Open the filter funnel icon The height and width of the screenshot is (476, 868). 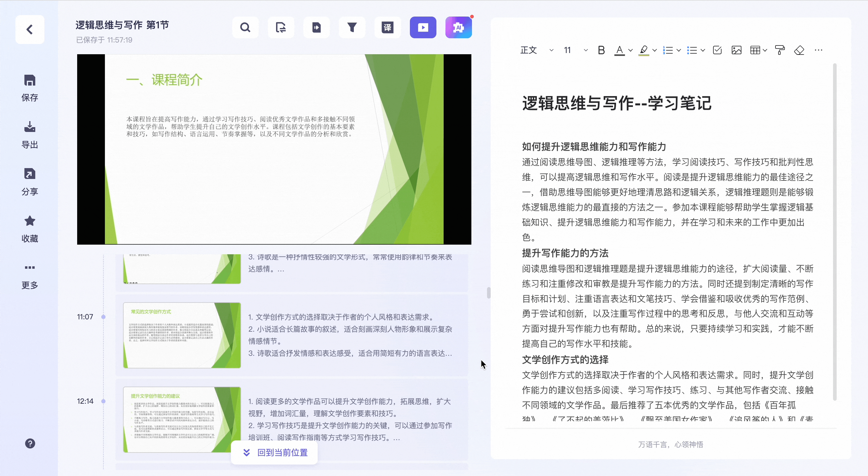click(x=352, y=27)
